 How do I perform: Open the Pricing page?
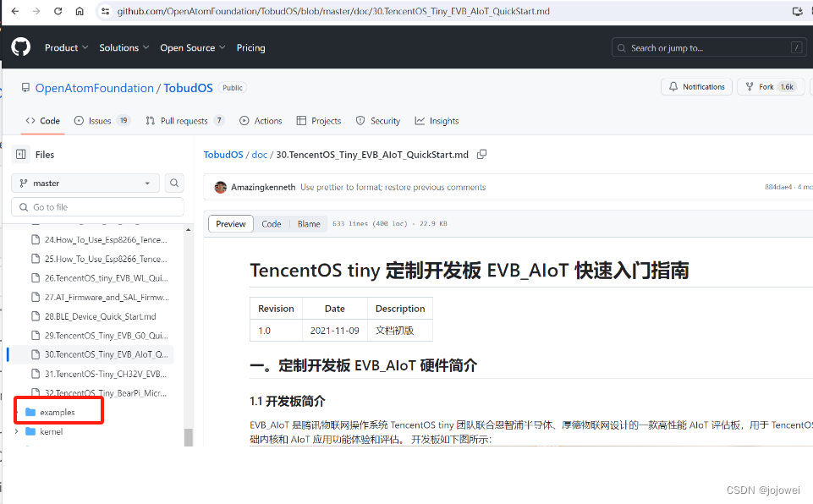tap(251, 47)
